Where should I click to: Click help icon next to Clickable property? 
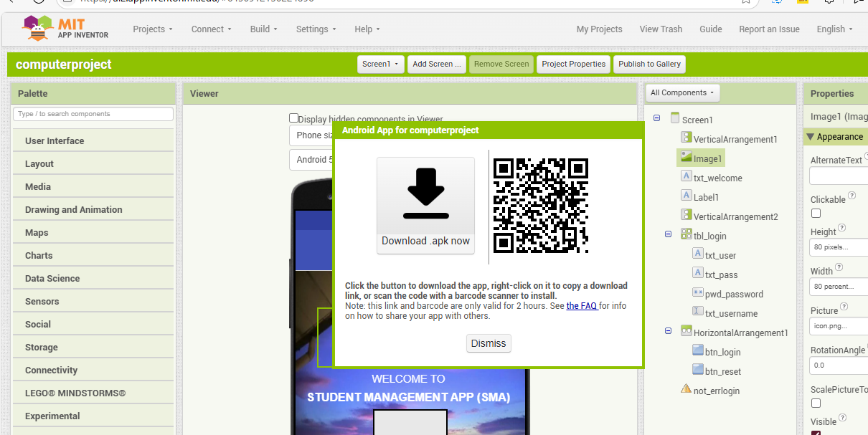click(852, 196)
